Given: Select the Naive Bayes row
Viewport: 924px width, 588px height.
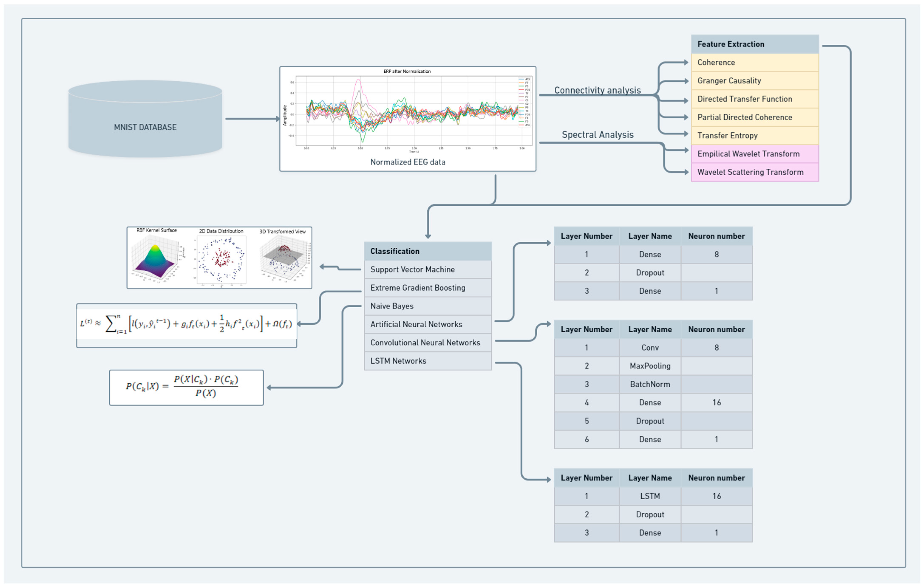Looking at the screenshot, I should coord(427,306).
